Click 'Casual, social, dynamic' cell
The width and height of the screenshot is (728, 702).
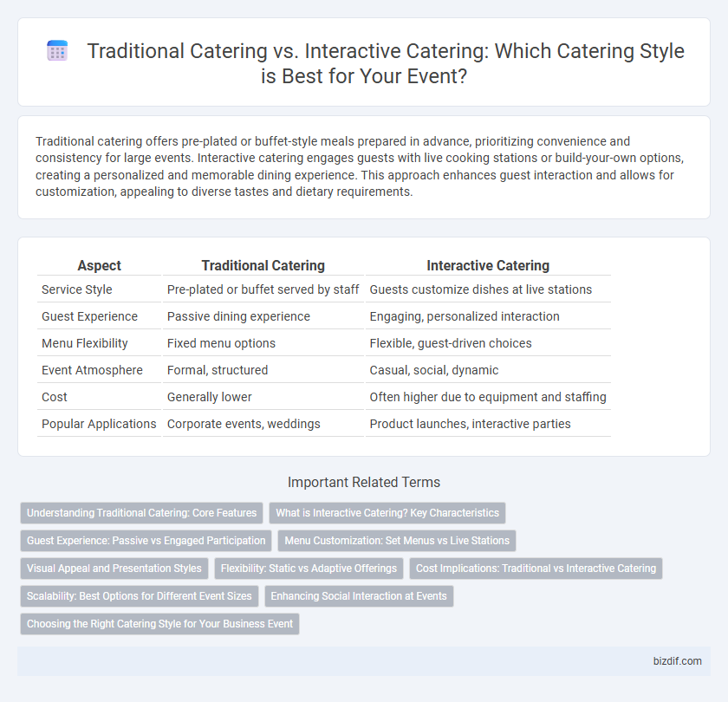coord(488,371)
